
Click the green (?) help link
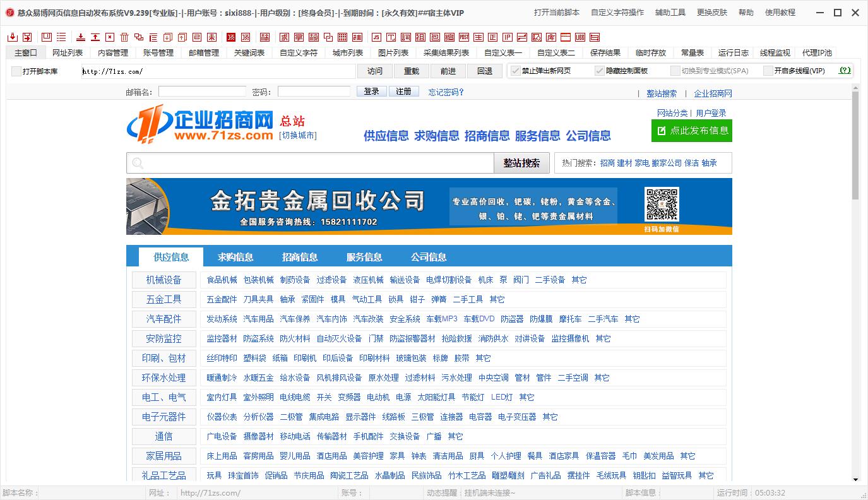coord(845,71)
